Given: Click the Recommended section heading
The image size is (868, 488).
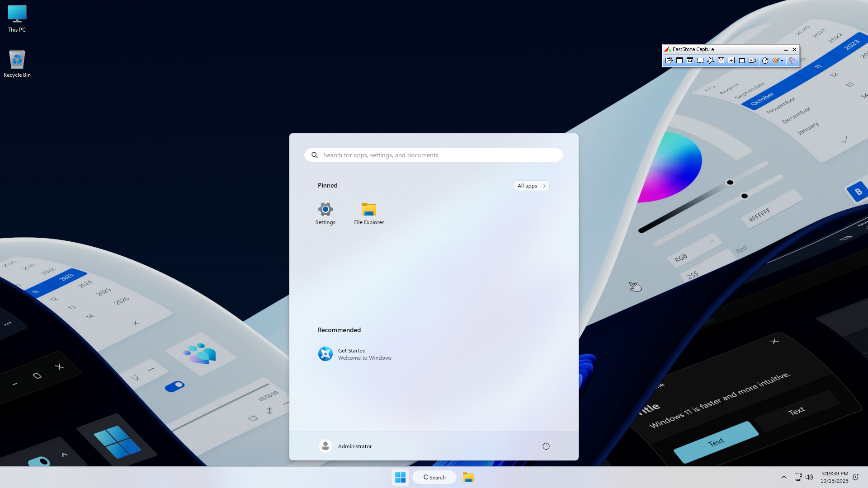Looking at the screenshot, I should [x=339, y=330].
